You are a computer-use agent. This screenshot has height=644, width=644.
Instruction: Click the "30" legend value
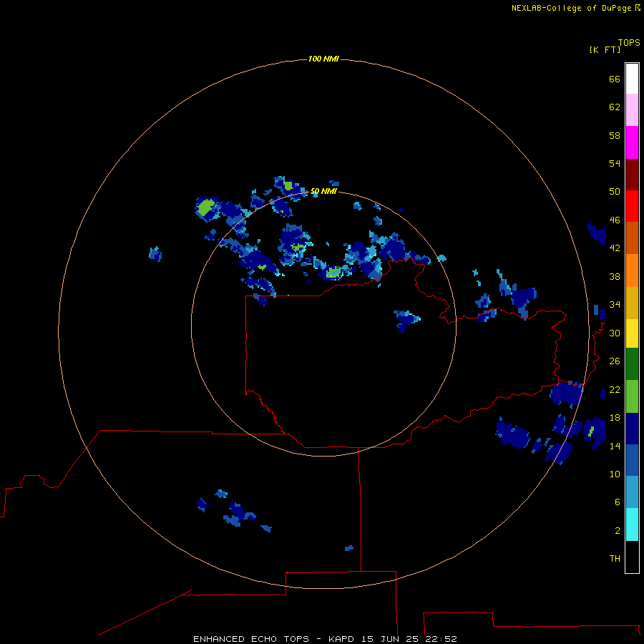pyautogui.click(x=615, y=333)
